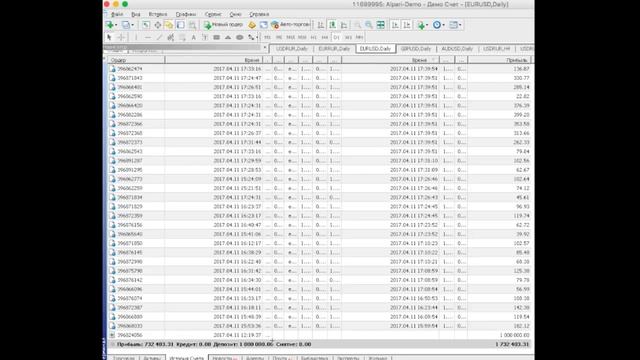This screenshot has height=360, width=640.
Task: Switch timeframe to M15
Action: tap(290, 37)
